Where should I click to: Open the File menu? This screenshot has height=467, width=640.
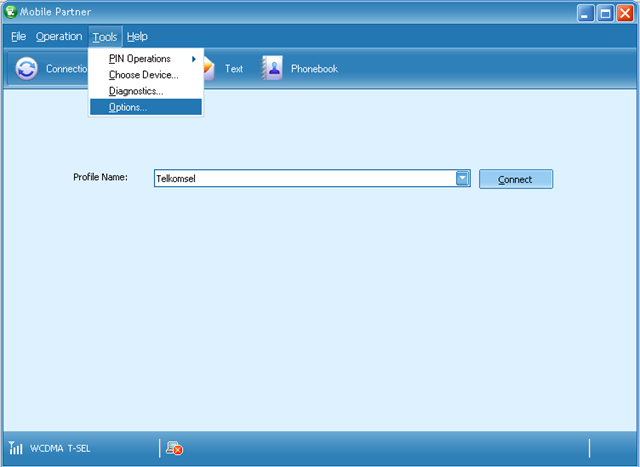pyautogui.click(x=18, y=37)
